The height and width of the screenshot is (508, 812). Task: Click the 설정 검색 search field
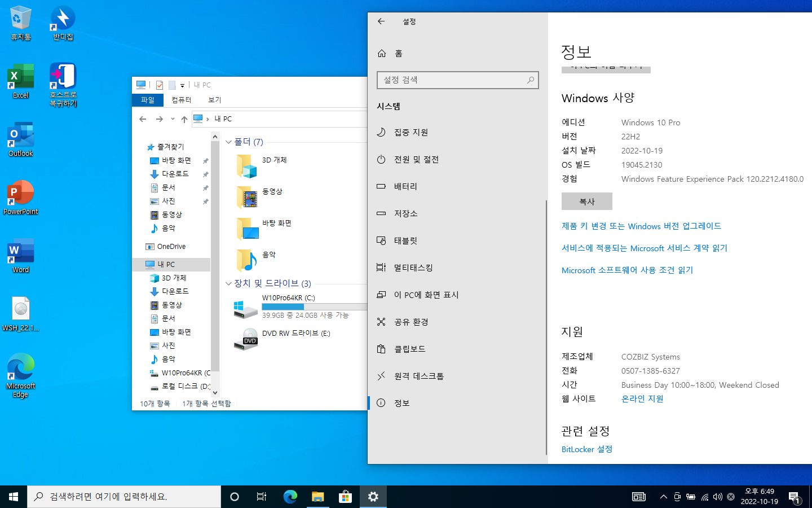[457, 80]
